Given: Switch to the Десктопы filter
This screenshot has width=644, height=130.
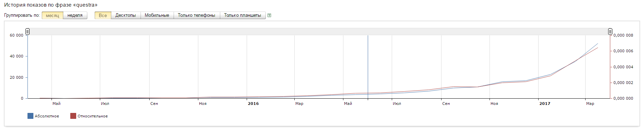Looking at the screenshot, I should click(126, 15).
